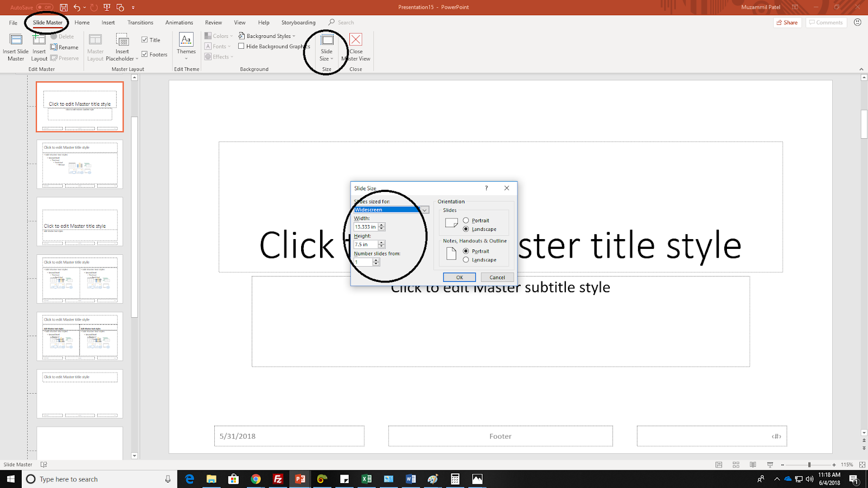
Task: Open Word from the taskbar
Action: pos(411,479)
